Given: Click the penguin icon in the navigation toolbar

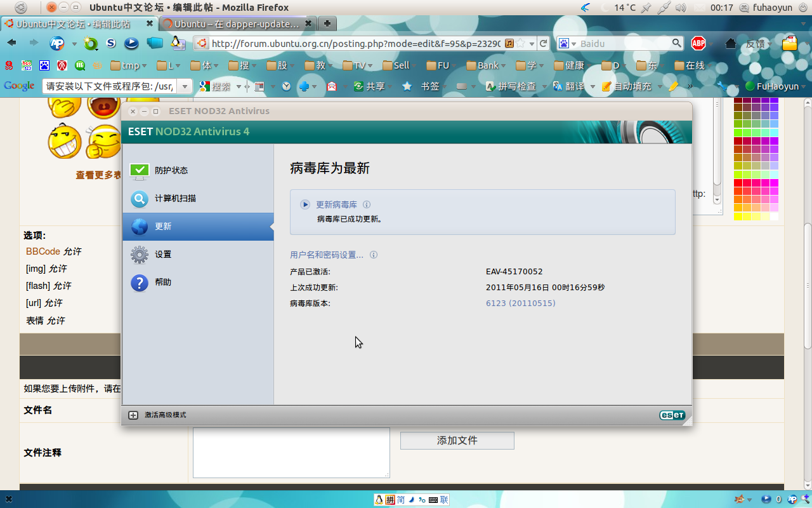Looking at the screenshot, I should (x=178, y=43).
